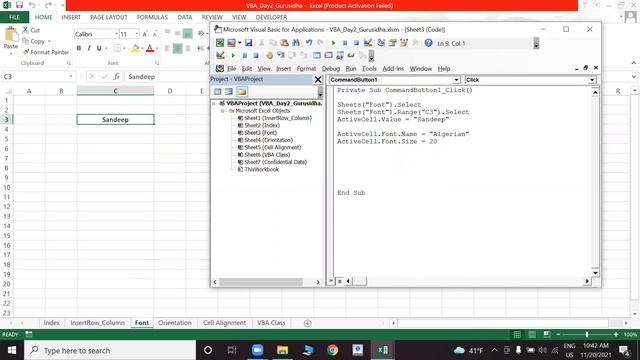The height and width of the screenshot is (360, 640).
Task: Click View Object icon in Project panel
Action: [229, 91]
